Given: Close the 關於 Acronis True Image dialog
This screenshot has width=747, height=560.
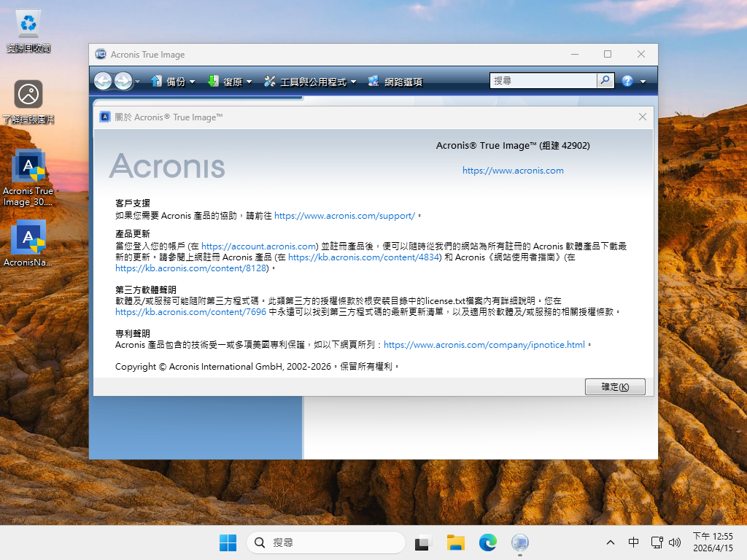Looking at the screenshot, I should click(x=643, y=117).
